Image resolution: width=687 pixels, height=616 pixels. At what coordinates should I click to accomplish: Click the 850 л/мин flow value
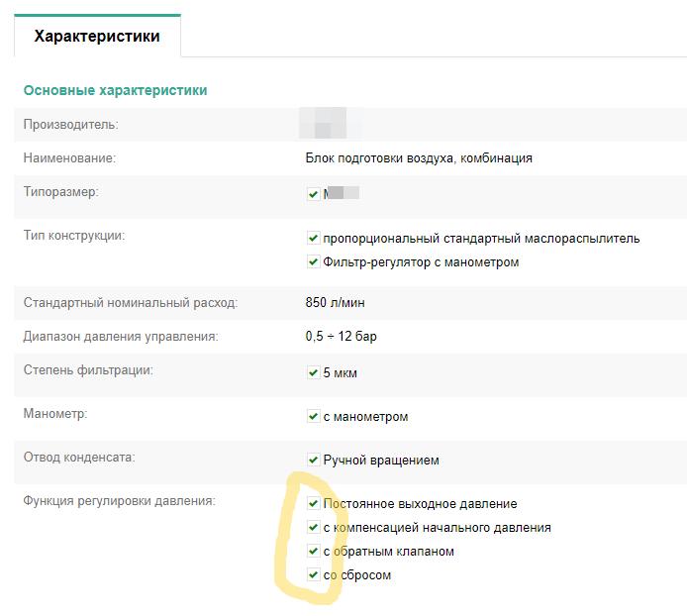(x=336, y=302)
